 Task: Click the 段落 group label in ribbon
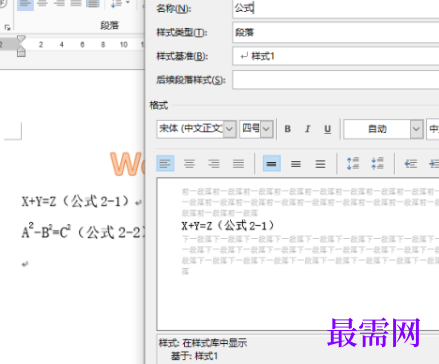(x=110, y=25)
